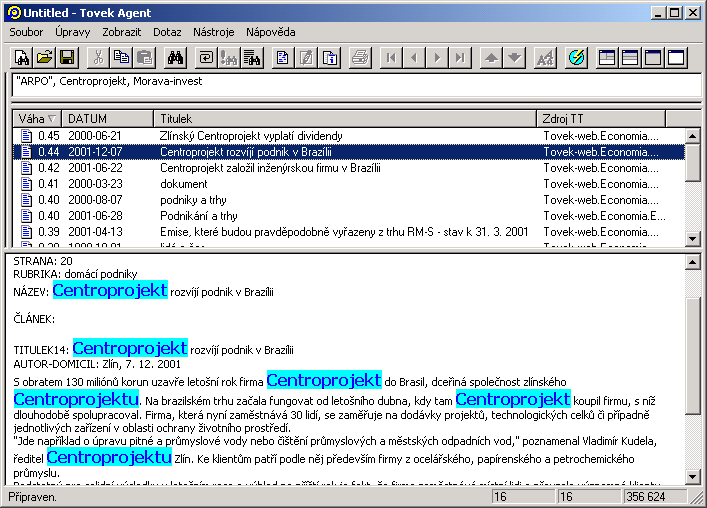This screenshot has width=707, height=508.
Task: Click the results list scroll down arrow
Action: [693, 238]
